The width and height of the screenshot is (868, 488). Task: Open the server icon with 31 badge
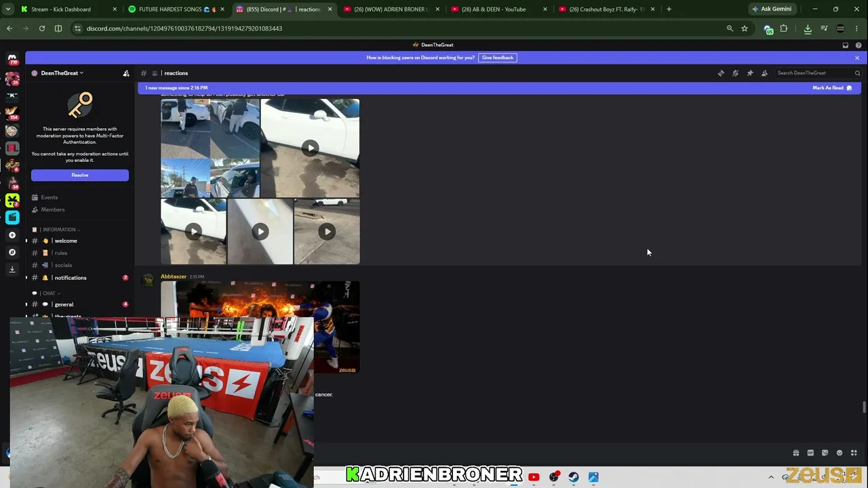(x=12, y=79)
